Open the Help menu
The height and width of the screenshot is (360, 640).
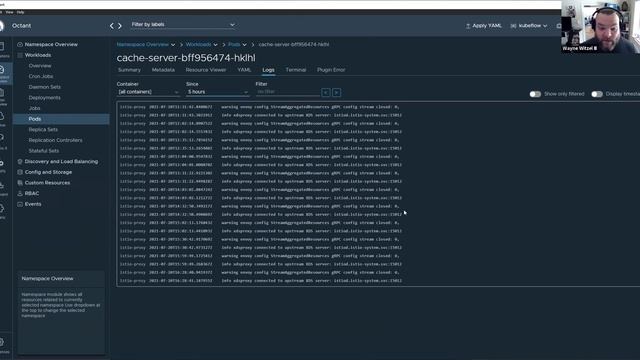pyautogui.click(x=20, y=12)
